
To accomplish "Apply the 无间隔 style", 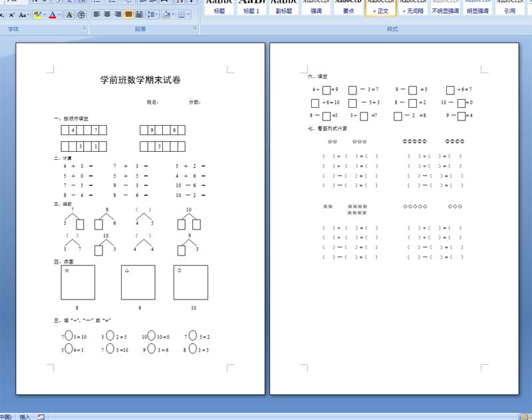I will click(413, 7).
